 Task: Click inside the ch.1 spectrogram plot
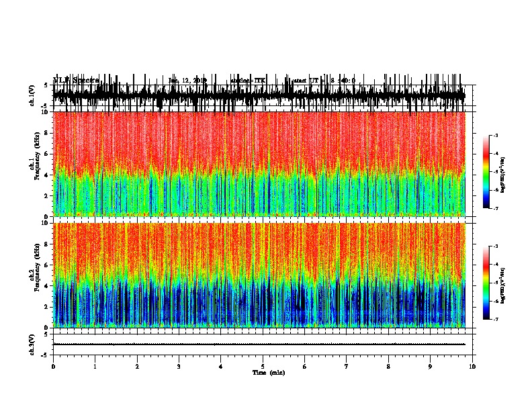coord(259,164)
